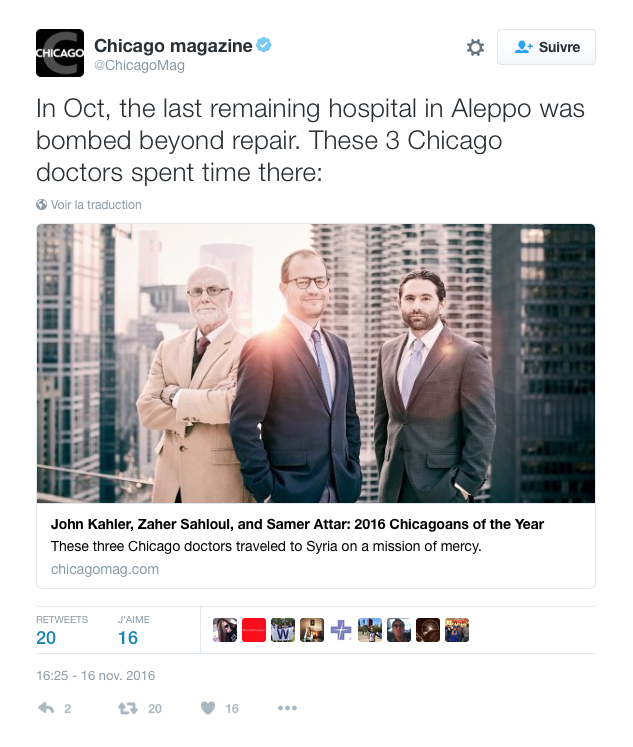Open the red square liker avatar
The height and width of the screenshot is (747, 633).
(x=254, y=630)
